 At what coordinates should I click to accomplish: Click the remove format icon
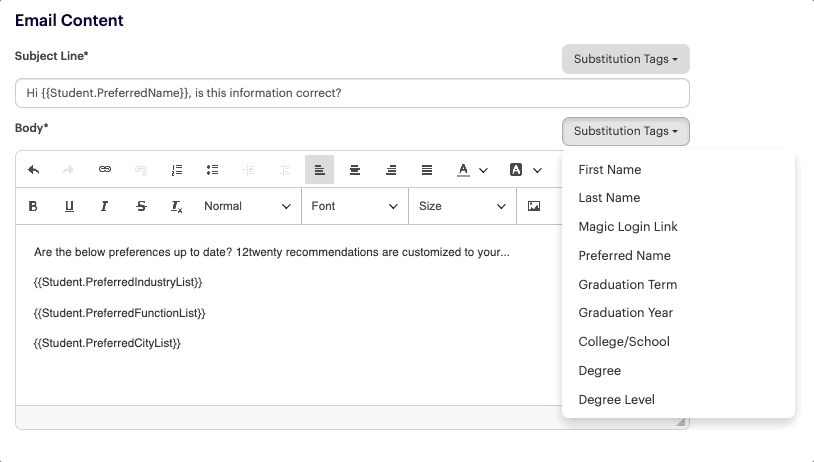click(x=177, y=207)
